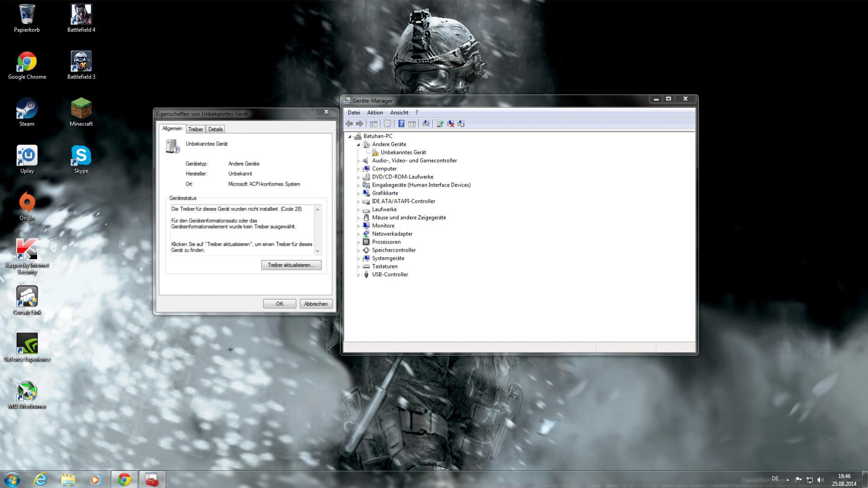Expand DVD/CD-ROM-Laufwerke
868x488 pixels.
tap(358, 177)
